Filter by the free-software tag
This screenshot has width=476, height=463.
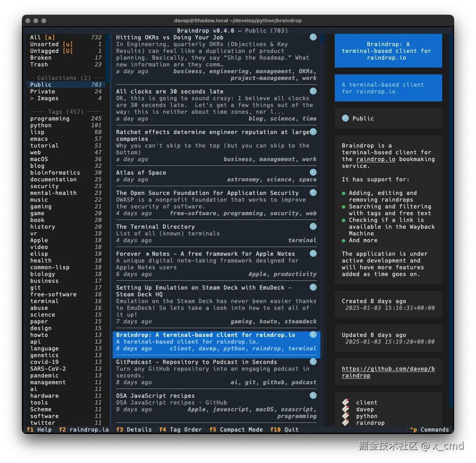point(66,294)
